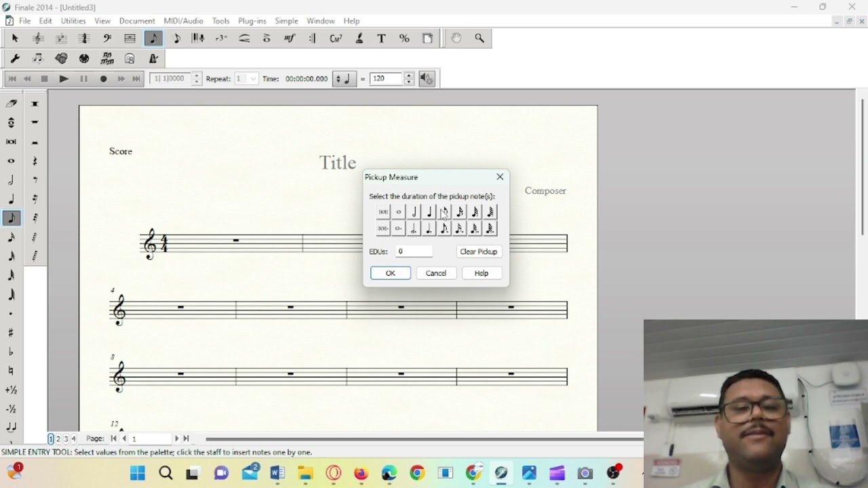Select the Tempo metronome tool
This screenshot has height=488, width=868.
point(153,59)
